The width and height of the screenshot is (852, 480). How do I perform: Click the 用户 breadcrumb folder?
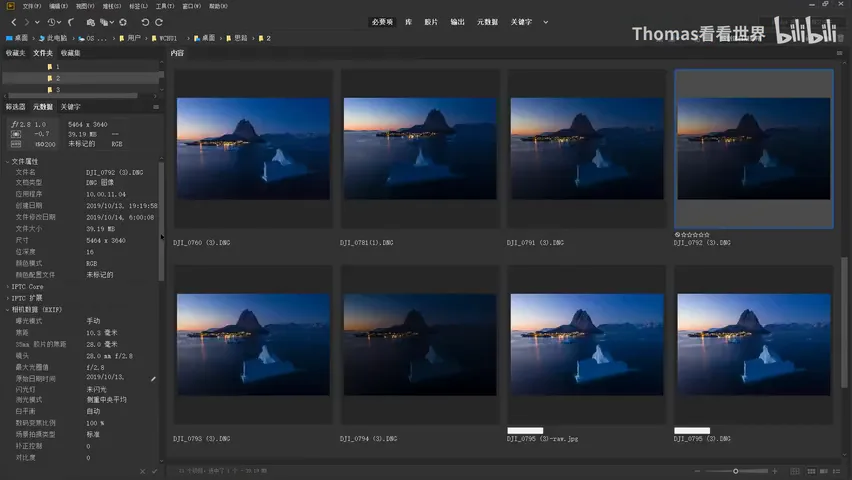click(x=130, y=38)
